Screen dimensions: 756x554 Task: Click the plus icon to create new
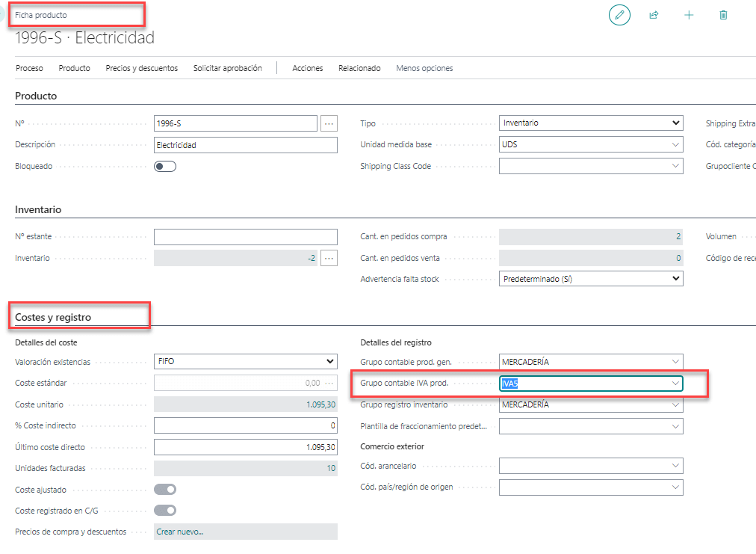click(x=689, y=15)
